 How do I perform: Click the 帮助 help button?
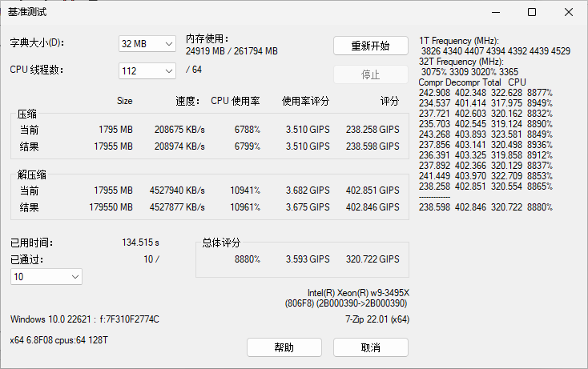(x=284, y=347)
